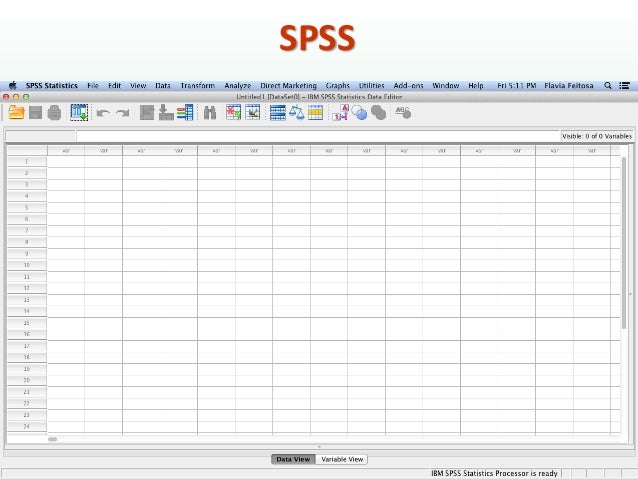Open the Notification Center list icon
638x479 pixels.
(625, 85)
